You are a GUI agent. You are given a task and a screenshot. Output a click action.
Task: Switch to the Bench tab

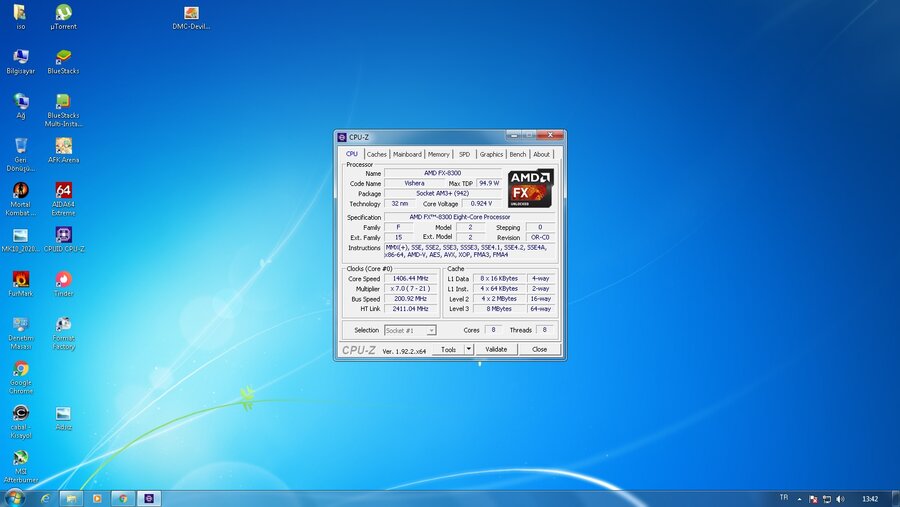518,154
